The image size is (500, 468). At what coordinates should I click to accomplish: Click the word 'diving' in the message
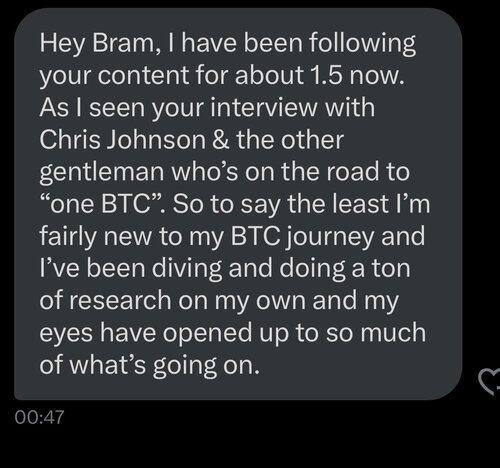click(x=187, y=270)
